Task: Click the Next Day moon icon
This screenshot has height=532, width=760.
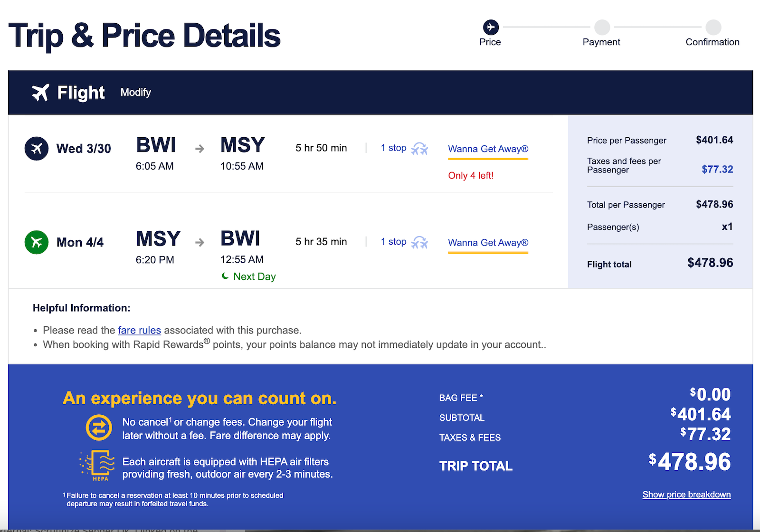Action: [224, 276]
